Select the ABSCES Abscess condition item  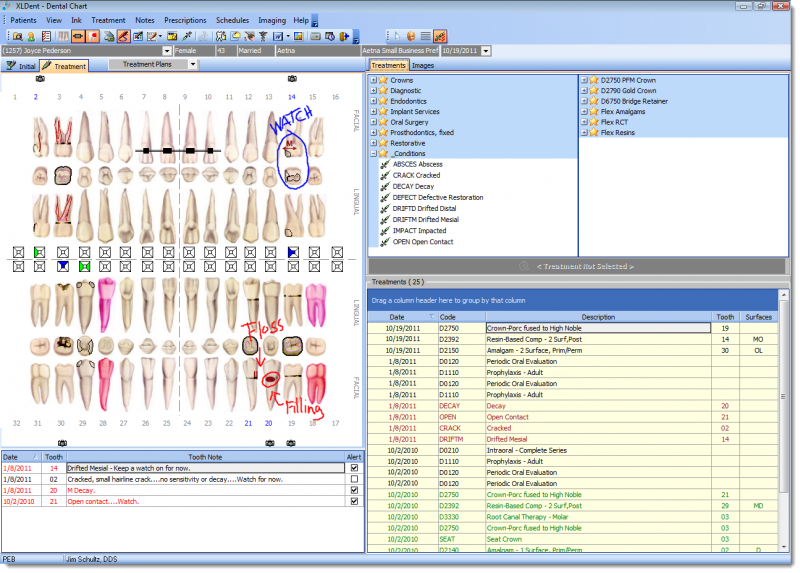point(417,165)
